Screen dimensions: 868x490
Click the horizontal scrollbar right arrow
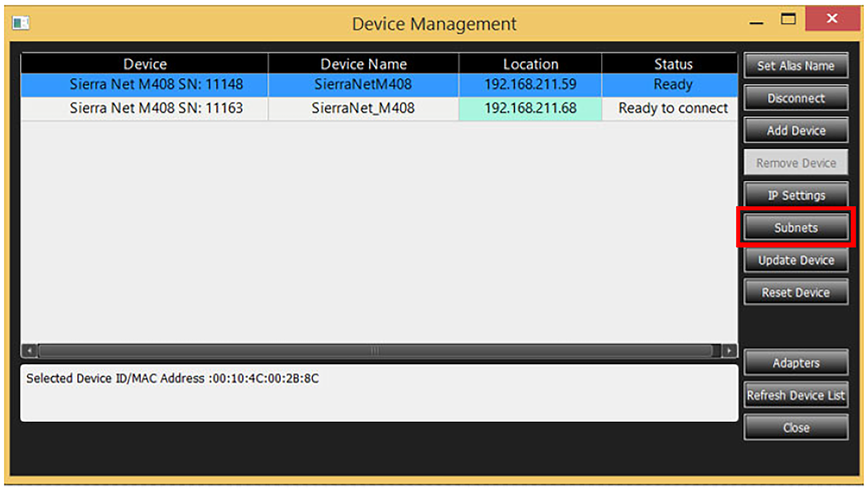pyautogui.click(x=729, y=351)
